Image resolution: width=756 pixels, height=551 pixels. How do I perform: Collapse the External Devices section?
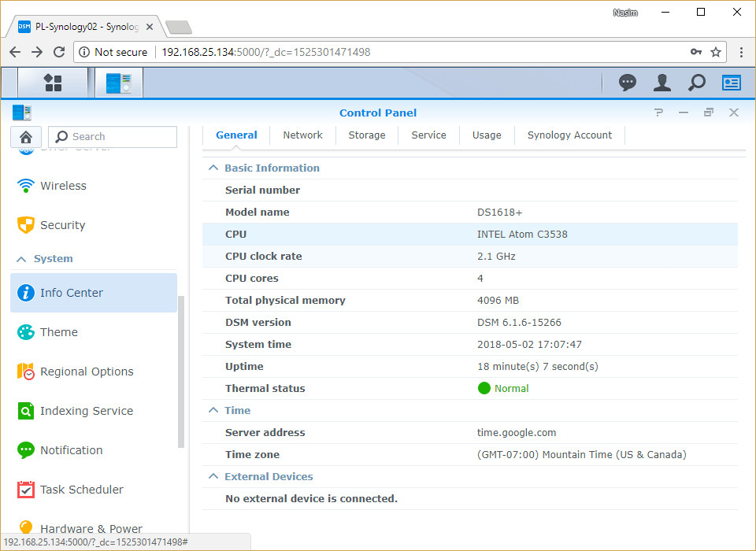point(213,476)
